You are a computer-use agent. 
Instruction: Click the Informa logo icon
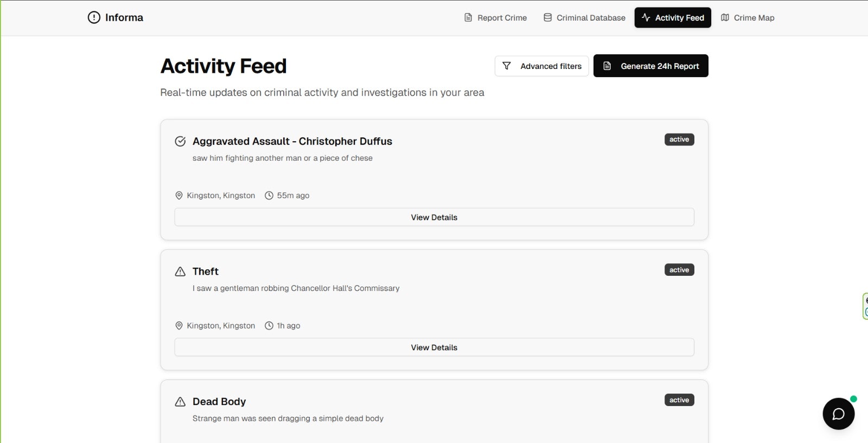click(x=94, y=17)
